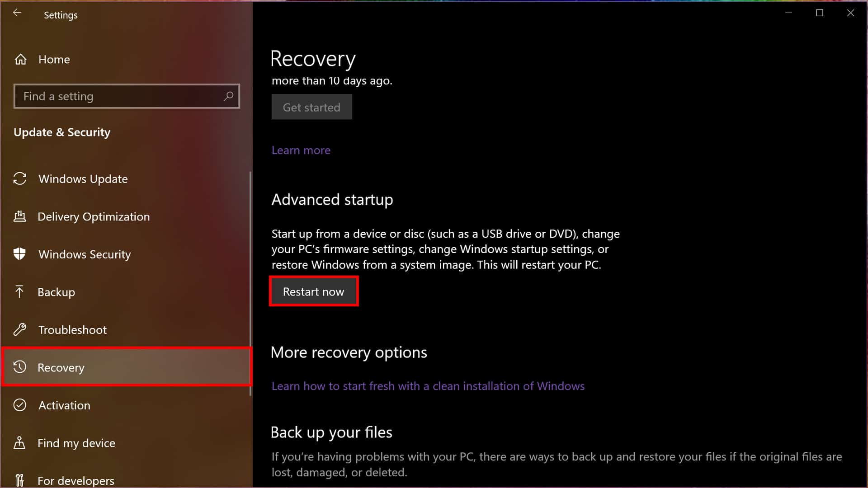Click the Activation checkmark circle icon

point(20,405)
